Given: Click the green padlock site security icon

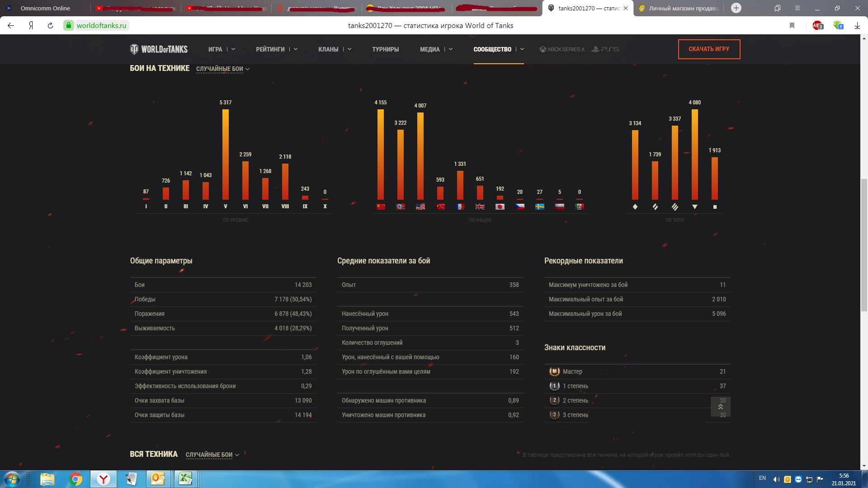Looking at the screenshot, I should 69,26.
